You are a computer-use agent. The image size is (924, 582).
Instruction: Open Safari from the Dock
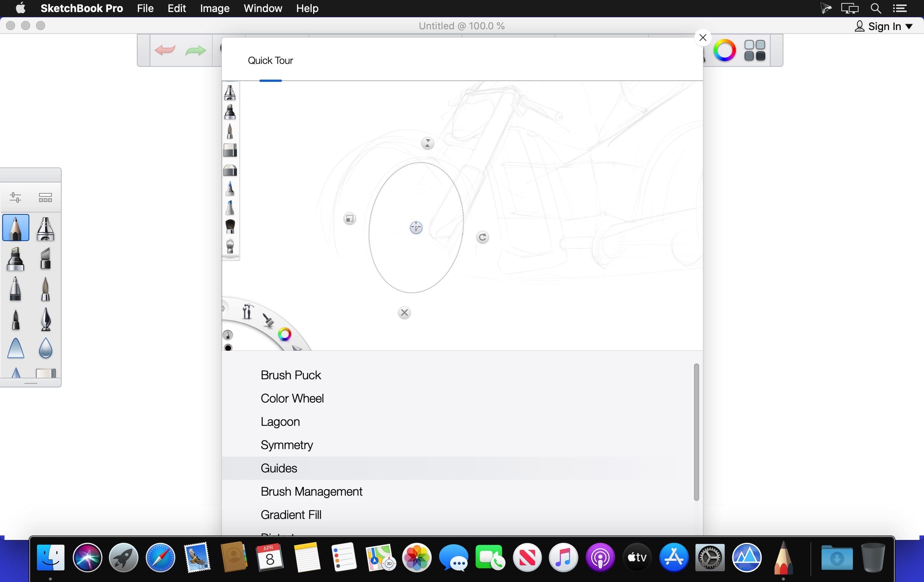[x=160, y=558]
